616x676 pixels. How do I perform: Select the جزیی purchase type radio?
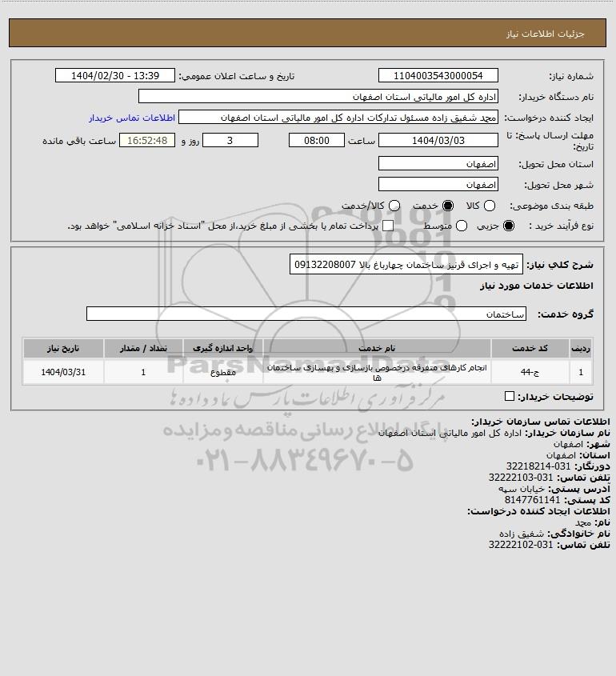(509, 226)
